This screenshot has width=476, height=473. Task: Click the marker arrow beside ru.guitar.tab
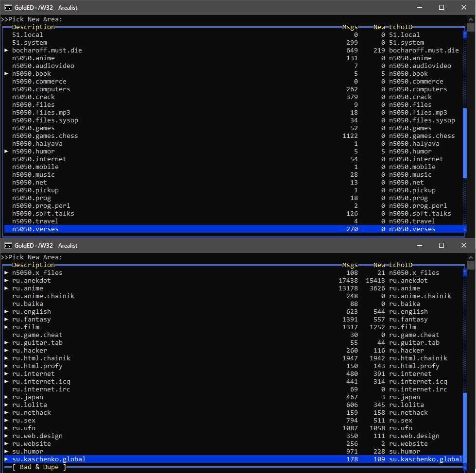[6, 343]
